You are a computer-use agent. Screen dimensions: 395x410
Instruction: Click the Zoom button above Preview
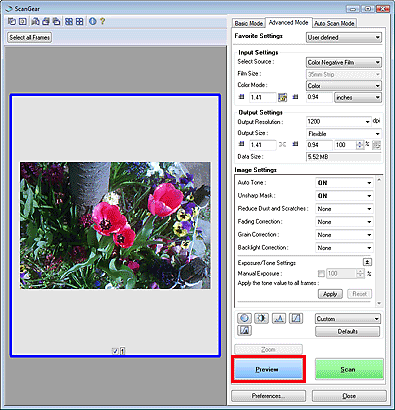[268, 350]
